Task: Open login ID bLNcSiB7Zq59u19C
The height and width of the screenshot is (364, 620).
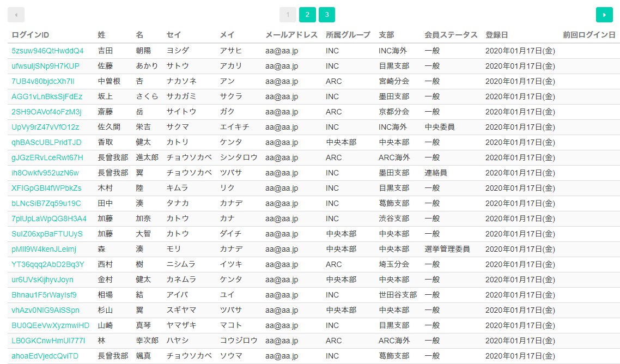Action: point(46,203)
